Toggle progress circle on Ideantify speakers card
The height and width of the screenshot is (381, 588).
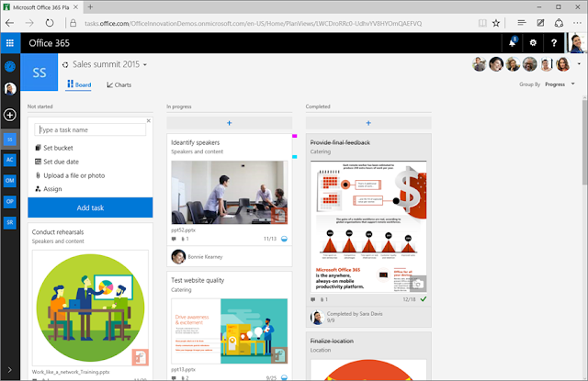(284, 239)
